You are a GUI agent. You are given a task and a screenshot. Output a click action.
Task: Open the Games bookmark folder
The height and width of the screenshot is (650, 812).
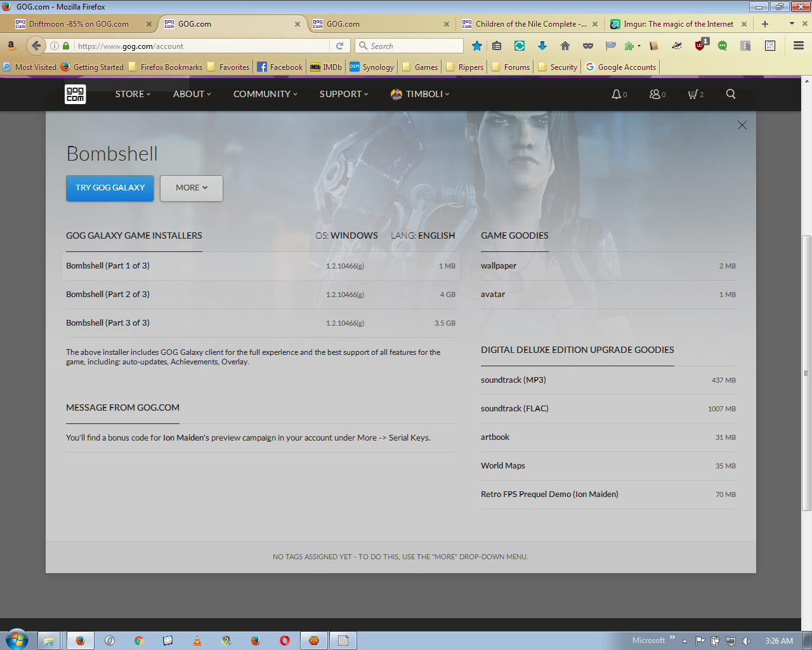click(419, 67)
